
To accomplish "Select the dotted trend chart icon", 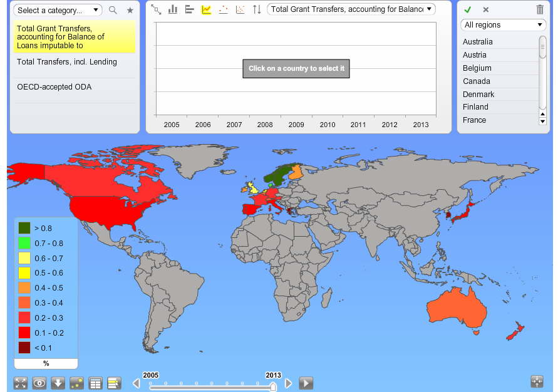I will 224,9.
